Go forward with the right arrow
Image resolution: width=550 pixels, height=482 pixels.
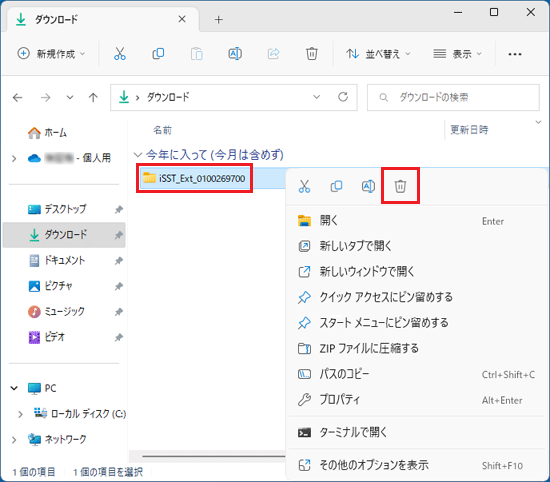[46, 98]
